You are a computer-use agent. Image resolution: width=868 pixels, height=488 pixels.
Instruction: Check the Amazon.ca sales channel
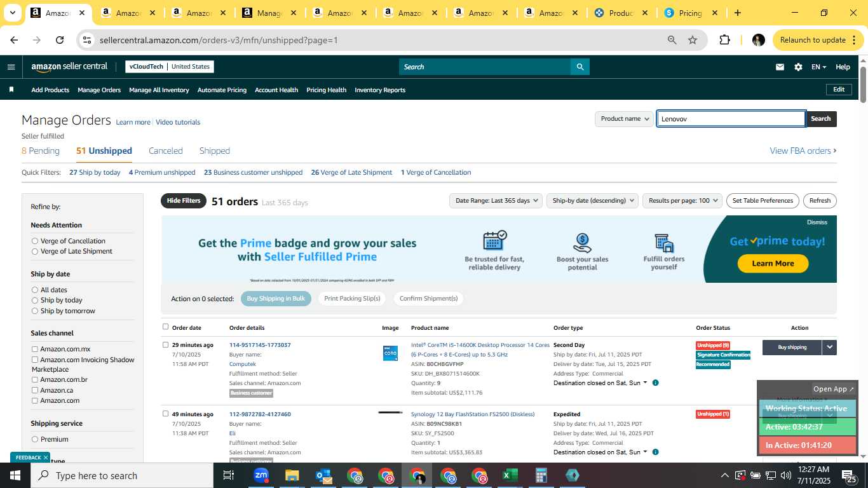click(x=35, y=390)
